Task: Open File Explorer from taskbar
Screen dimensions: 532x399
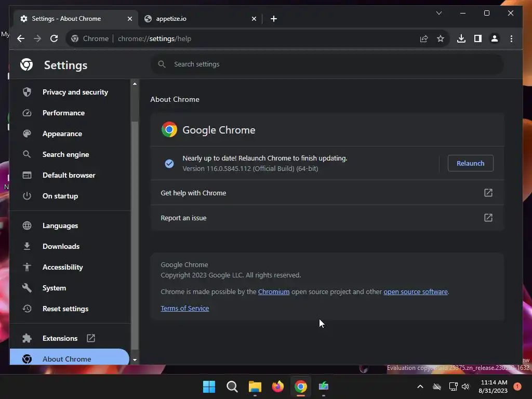Action: [255, 387]
